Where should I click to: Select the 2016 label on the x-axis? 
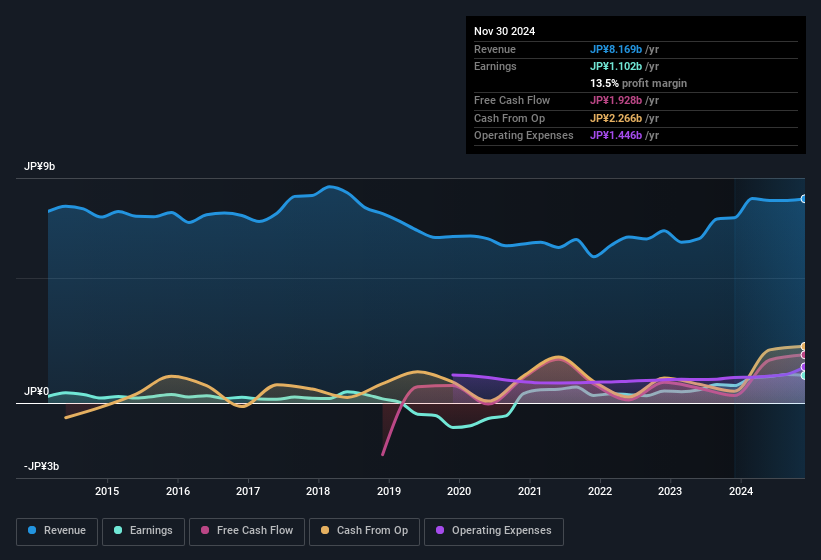(x=177, y=491)
